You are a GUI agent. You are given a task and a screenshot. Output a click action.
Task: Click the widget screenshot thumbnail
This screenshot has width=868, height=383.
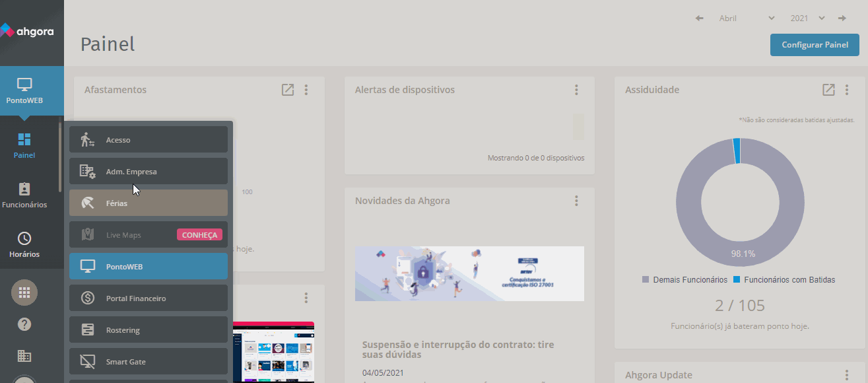coord(273,352)
